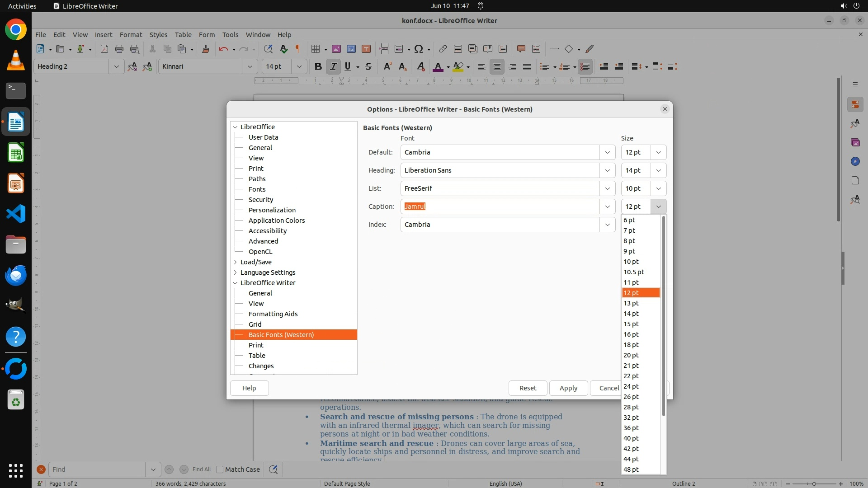The image size is (868, 488).
Task: Click the Apply button
Action: [568, 388]
